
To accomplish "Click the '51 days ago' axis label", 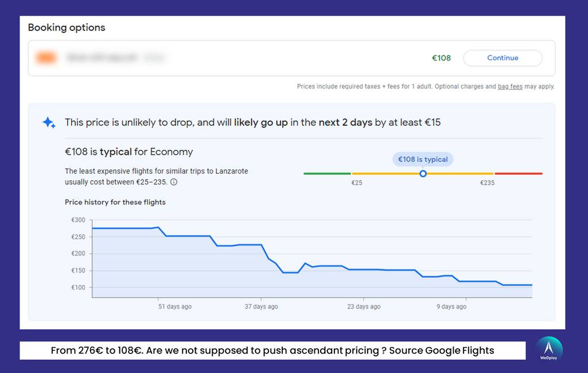I will click(175, 306).
